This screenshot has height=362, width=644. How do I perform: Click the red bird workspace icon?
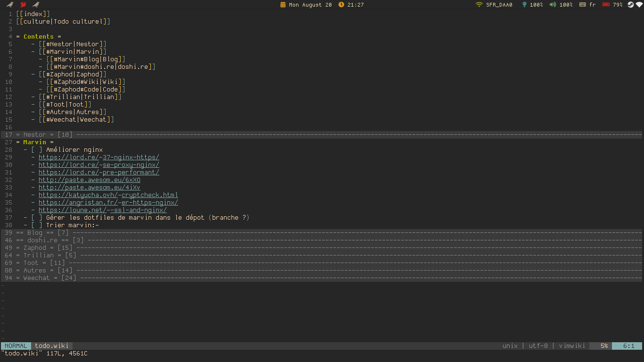coord(23,5)
